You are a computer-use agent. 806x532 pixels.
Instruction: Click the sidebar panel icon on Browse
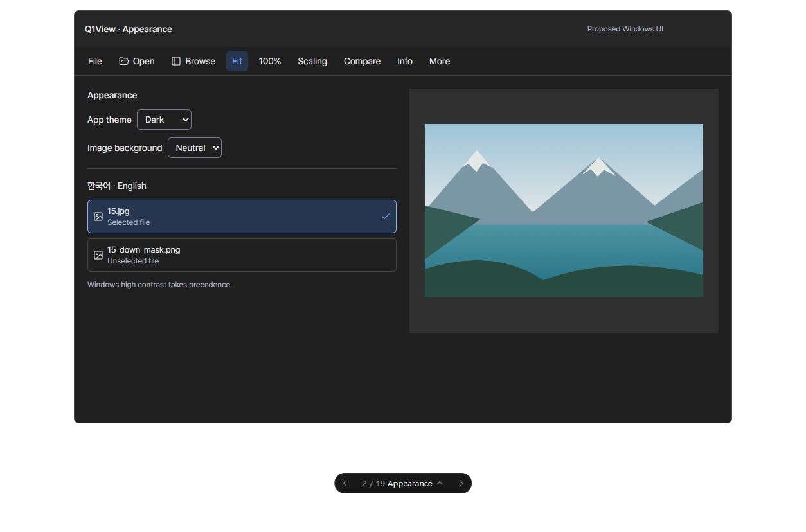pos(176,61)
